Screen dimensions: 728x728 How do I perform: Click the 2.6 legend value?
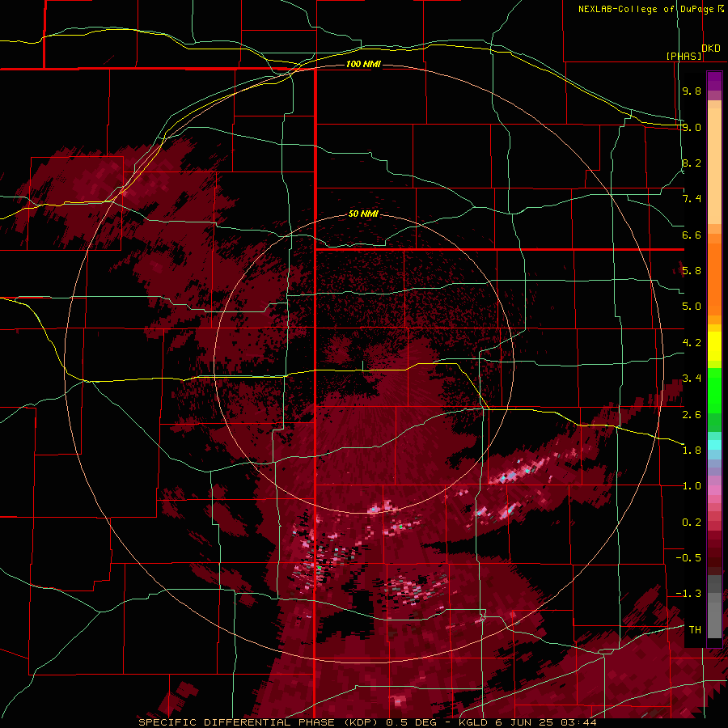(692, 414)
